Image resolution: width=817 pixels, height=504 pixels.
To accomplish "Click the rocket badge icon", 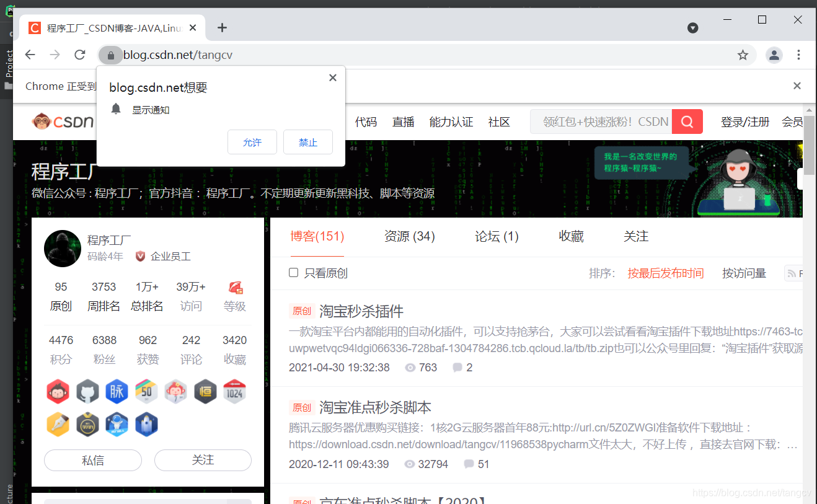I will click(146, 425).
